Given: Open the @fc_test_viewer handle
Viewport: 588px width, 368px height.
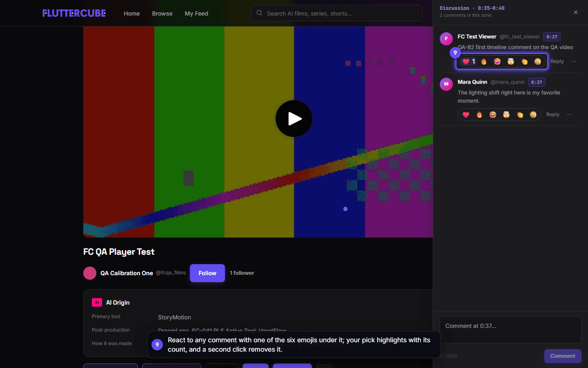Looking at the screenshot, I should 520,37.
